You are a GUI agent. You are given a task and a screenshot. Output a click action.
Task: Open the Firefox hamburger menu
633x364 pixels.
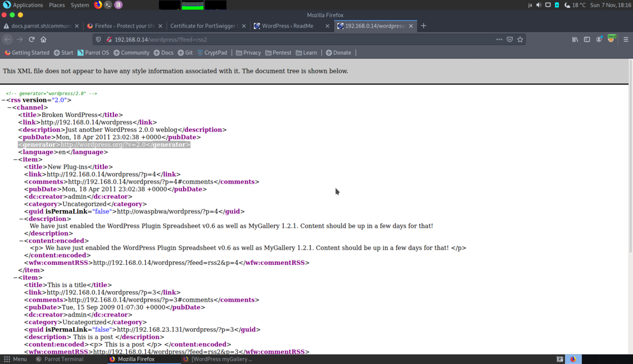click(626, 40)
